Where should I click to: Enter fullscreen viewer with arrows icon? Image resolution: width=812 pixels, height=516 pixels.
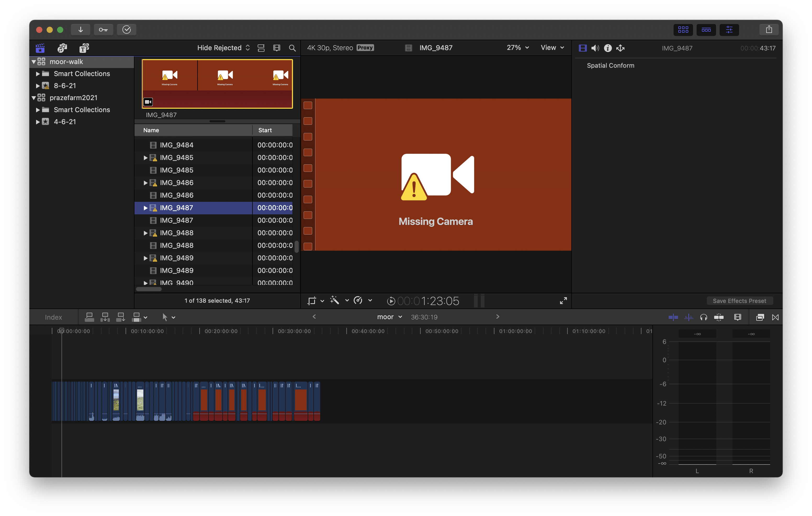(563, 301)
